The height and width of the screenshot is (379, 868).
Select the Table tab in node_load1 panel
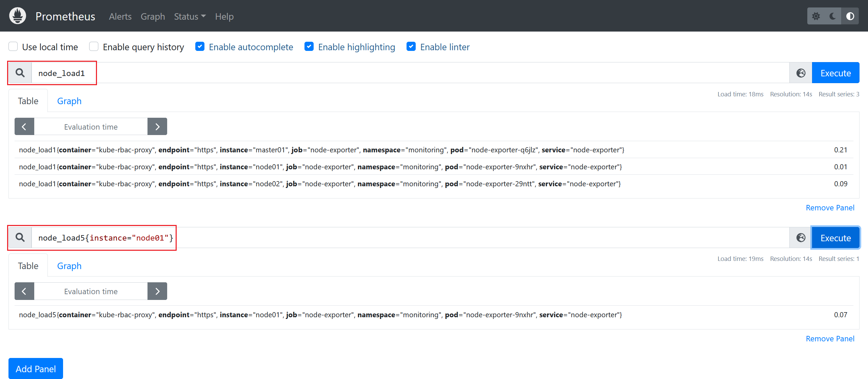28,101
